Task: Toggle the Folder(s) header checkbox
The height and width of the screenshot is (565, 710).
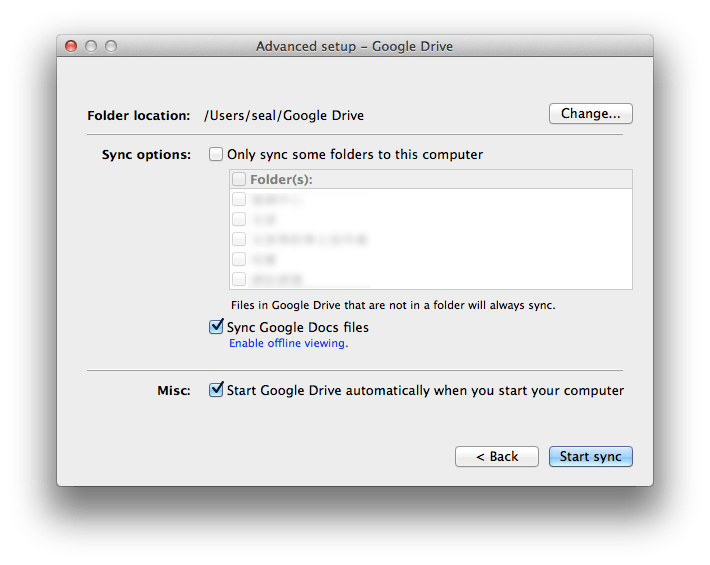Action: (239, 180)
